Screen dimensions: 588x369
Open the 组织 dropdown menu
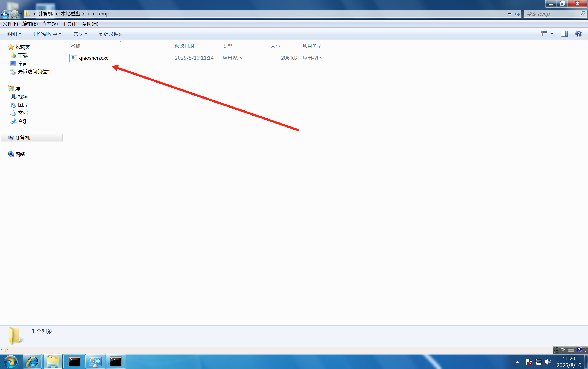(14, 34)
